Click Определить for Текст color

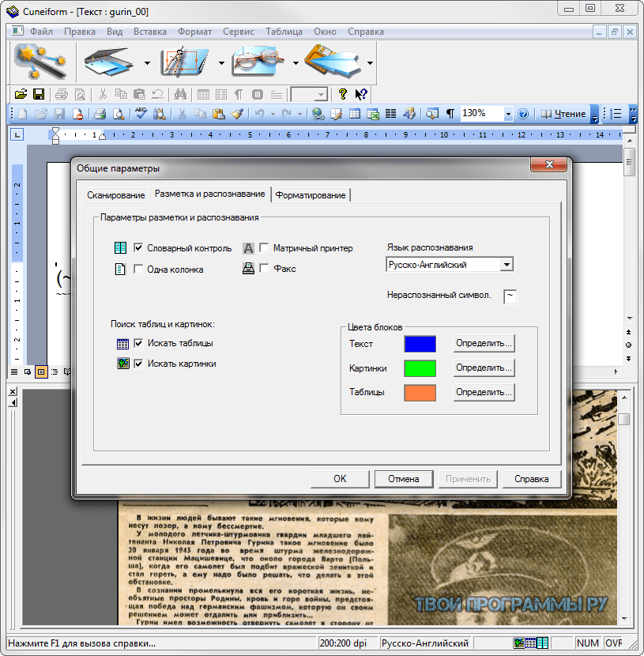[x=484, y=344]
